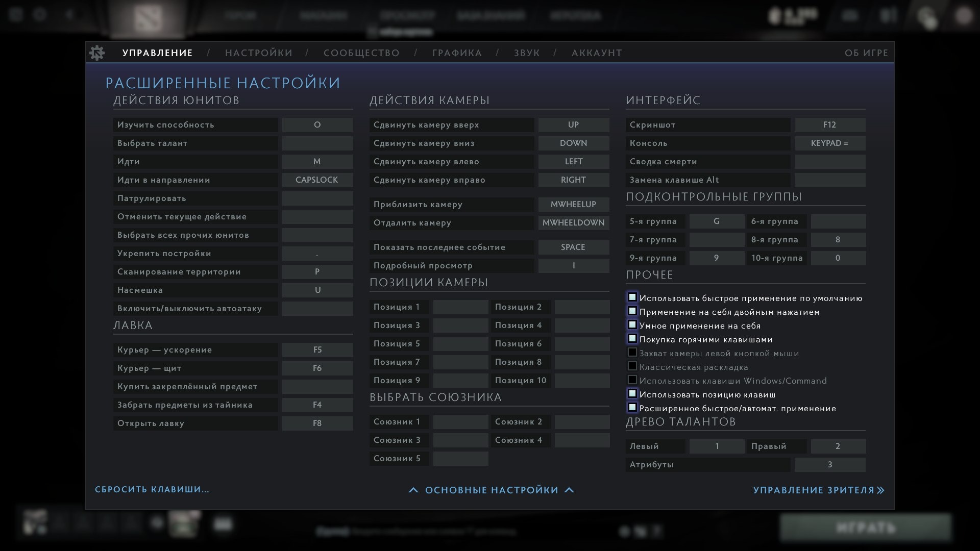Open ОБ ИГРЕ section

pos(866,53)
